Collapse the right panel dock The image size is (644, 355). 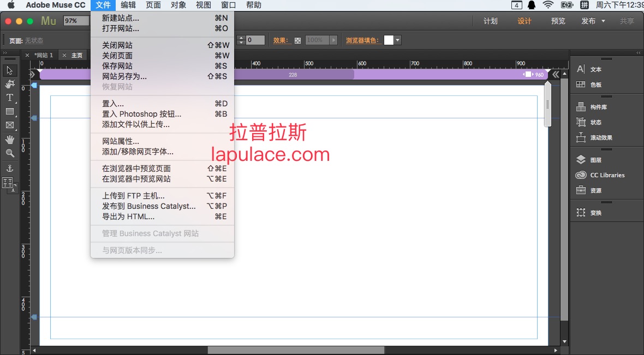[638, 53]
